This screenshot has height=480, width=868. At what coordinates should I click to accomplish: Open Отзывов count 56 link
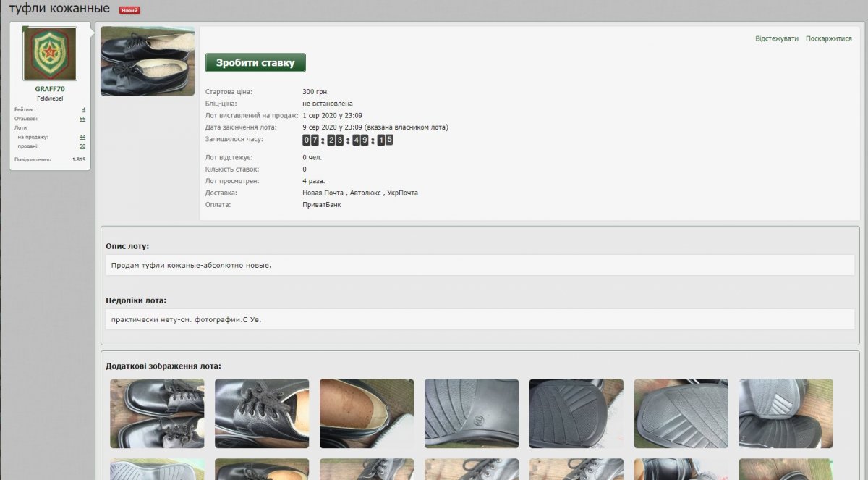pos(82,118)
